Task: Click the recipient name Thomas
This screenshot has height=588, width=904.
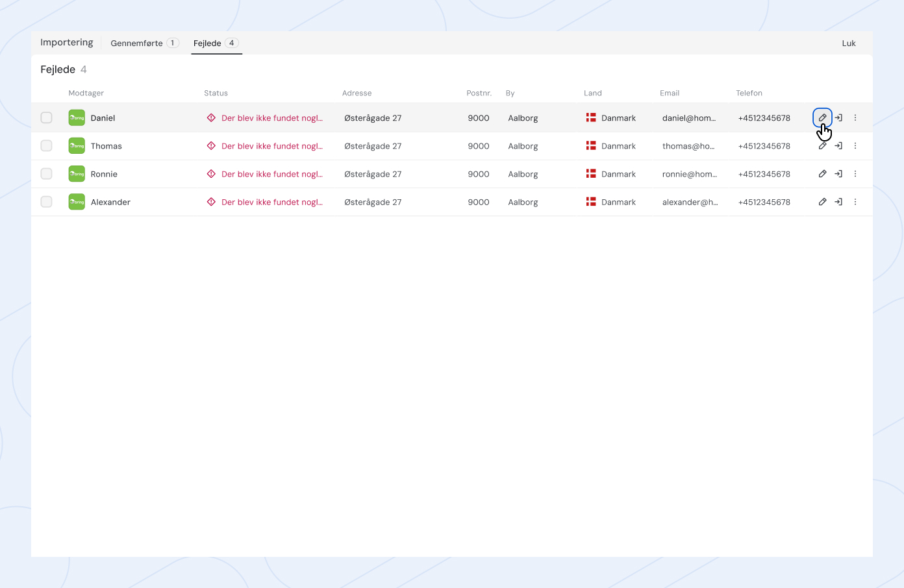Action: click(107, 146)
